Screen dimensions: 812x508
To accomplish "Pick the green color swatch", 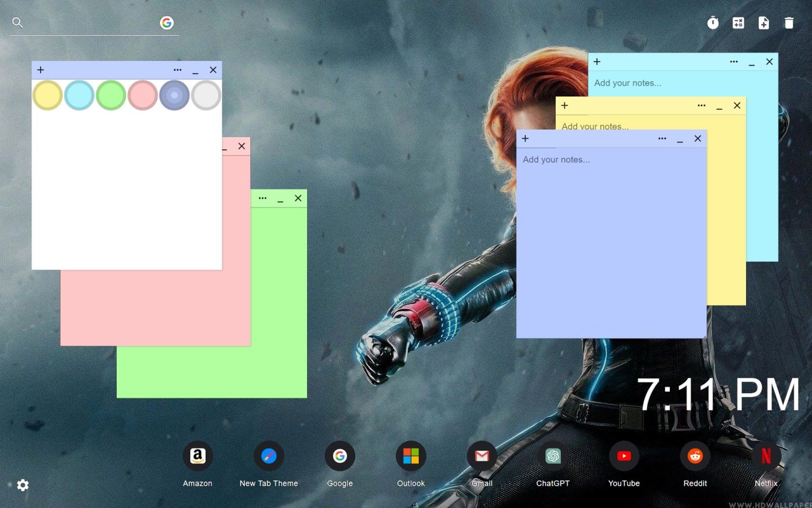I will point(111,95).
